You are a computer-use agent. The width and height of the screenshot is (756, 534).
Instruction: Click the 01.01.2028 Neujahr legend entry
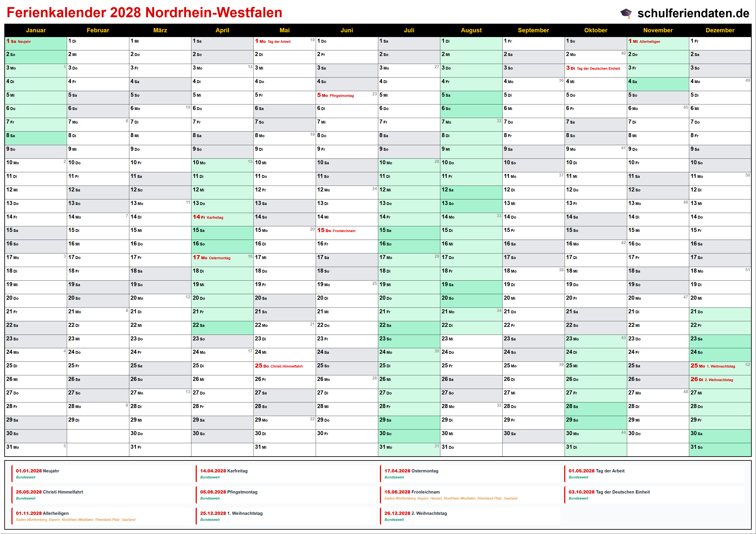[37, 471]
